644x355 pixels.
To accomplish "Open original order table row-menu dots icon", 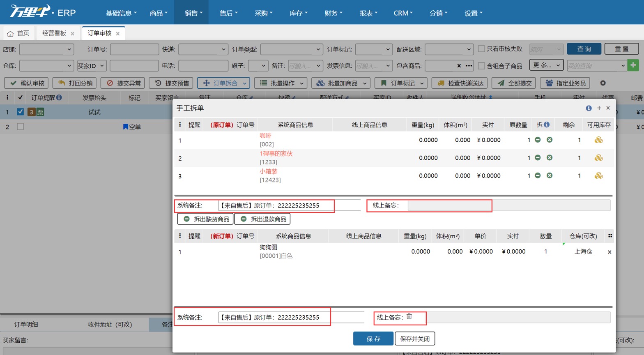I will tap(179, 124).
